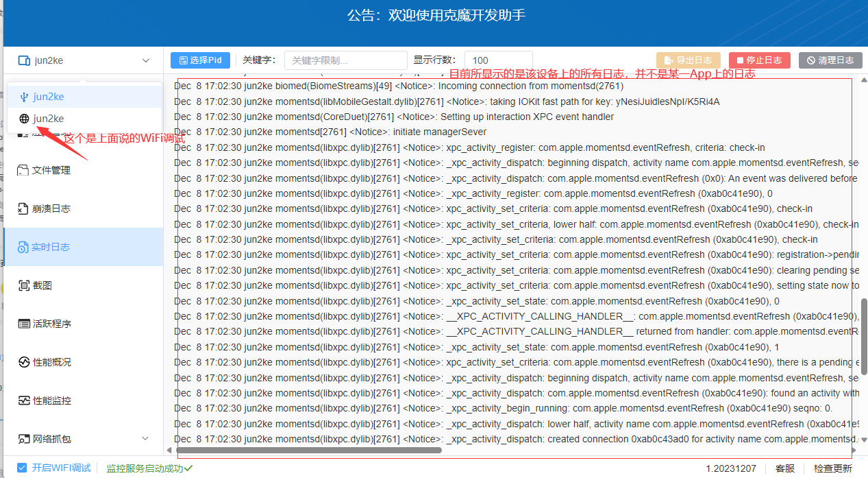Click the 导出日志 export log button

(x=689, y=60)
